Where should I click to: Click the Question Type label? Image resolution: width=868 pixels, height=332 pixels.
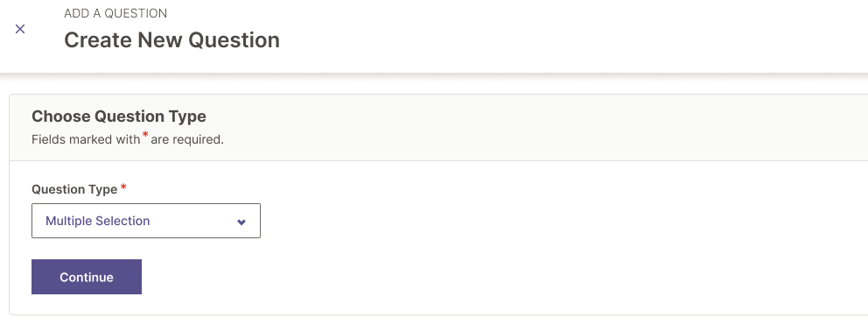pos(74,189)
